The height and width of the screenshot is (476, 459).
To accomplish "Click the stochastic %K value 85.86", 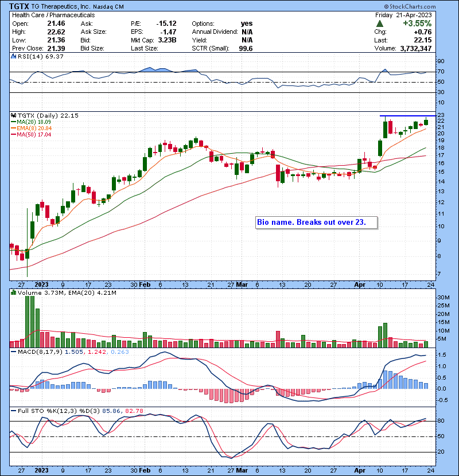I will tap(111, 411).
